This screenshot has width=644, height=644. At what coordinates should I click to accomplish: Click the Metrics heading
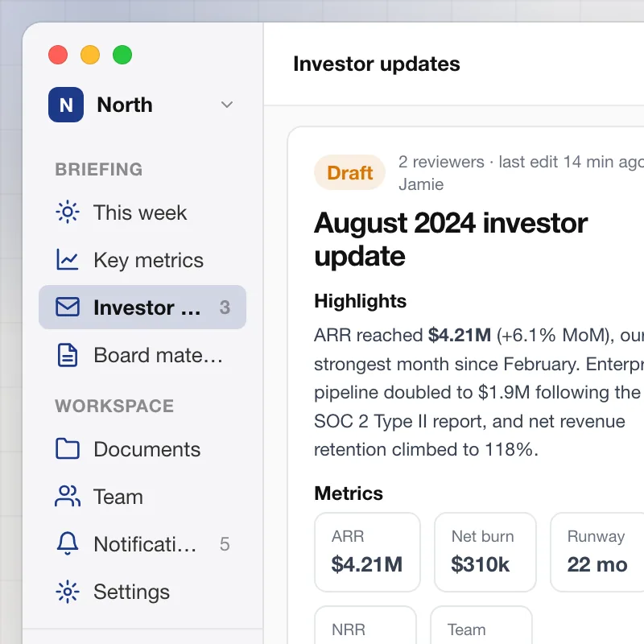349,493
